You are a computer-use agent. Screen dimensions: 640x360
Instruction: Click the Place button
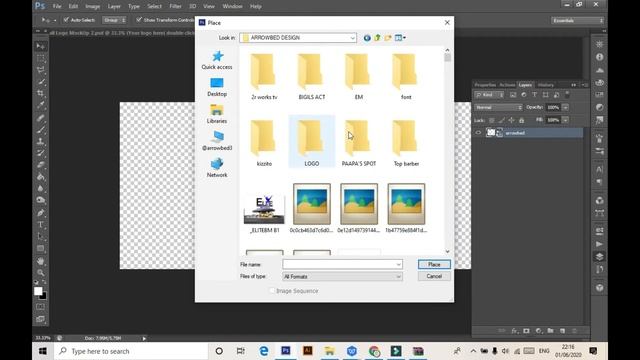click(x=434, y=264)
